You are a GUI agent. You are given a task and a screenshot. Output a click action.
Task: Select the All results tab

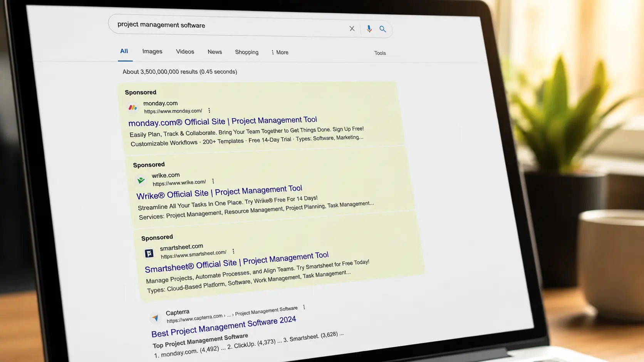(124, 51)
